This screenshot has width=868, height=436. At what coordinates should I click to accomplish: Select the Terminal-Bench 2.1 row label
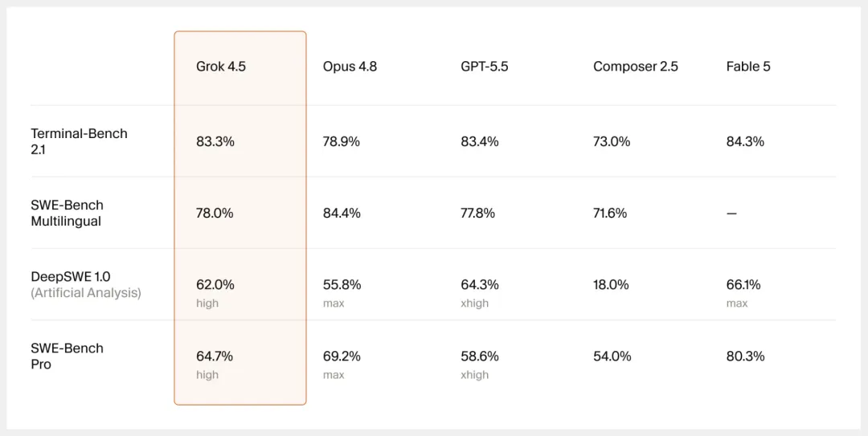click(x=79, y=141)
